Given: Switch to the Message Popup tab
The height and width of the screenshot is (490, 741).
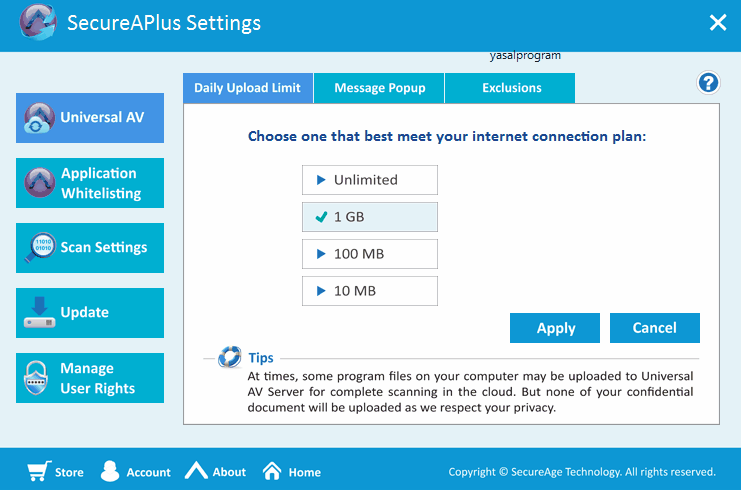Looking at the screenshot, I should [x=379, y=88].
